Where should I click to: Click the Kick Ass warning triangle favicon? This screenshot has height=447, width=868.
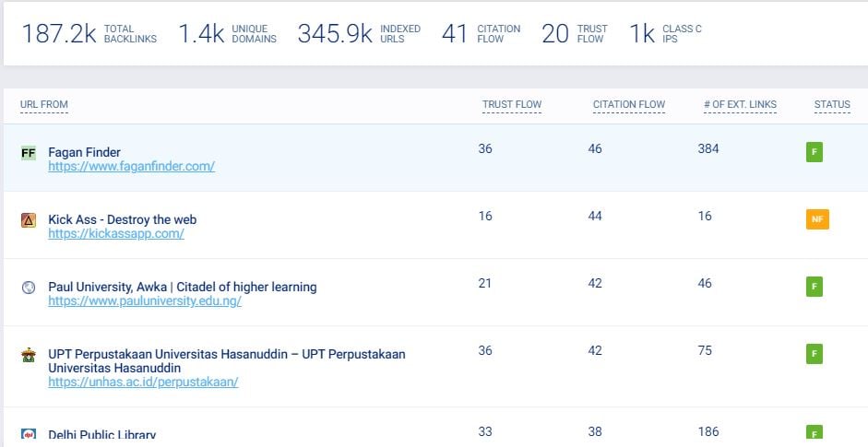click(x=28, y=220)
